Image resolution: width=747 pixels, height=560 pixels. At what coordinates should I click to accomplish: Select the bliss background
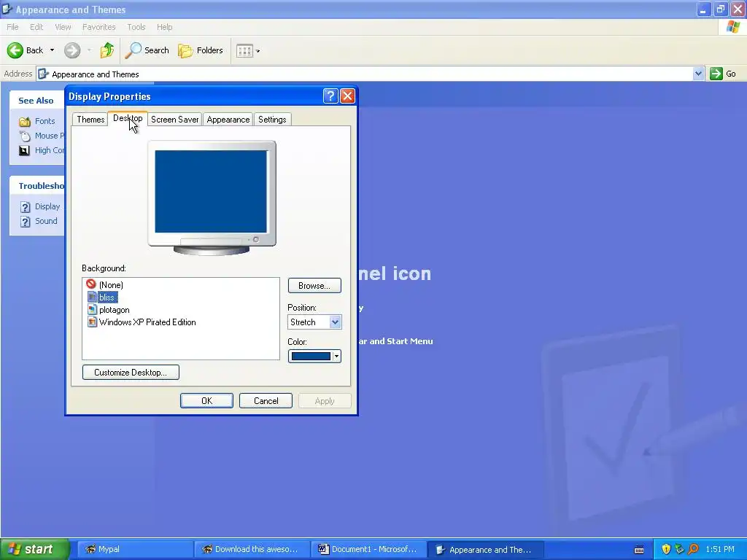107,297
